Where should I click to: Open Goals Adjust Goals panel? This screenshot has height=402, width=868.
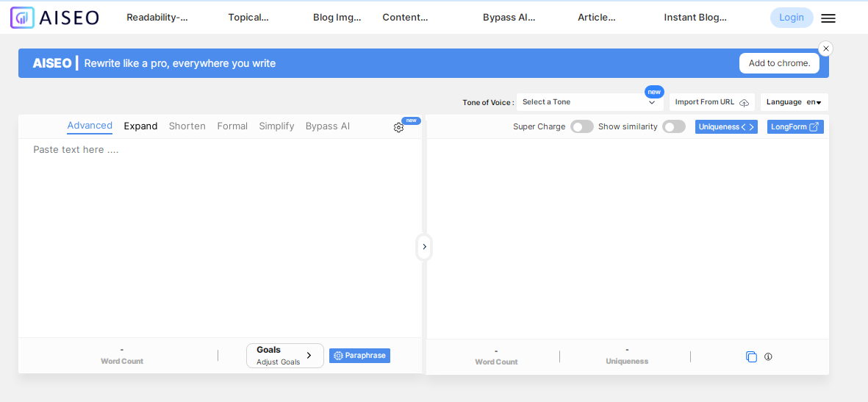(285, 356)
